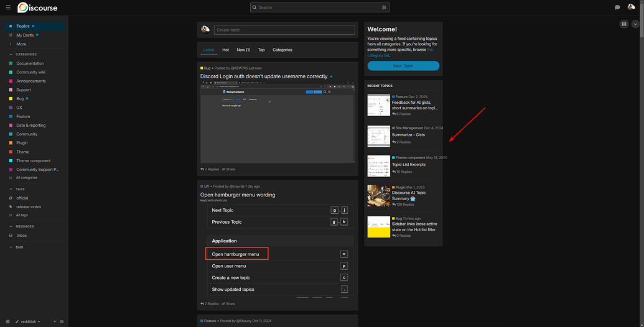This screenshot has height=327, width=644.
Task: Open the Discord Login auth topic title
Action: 264,76
